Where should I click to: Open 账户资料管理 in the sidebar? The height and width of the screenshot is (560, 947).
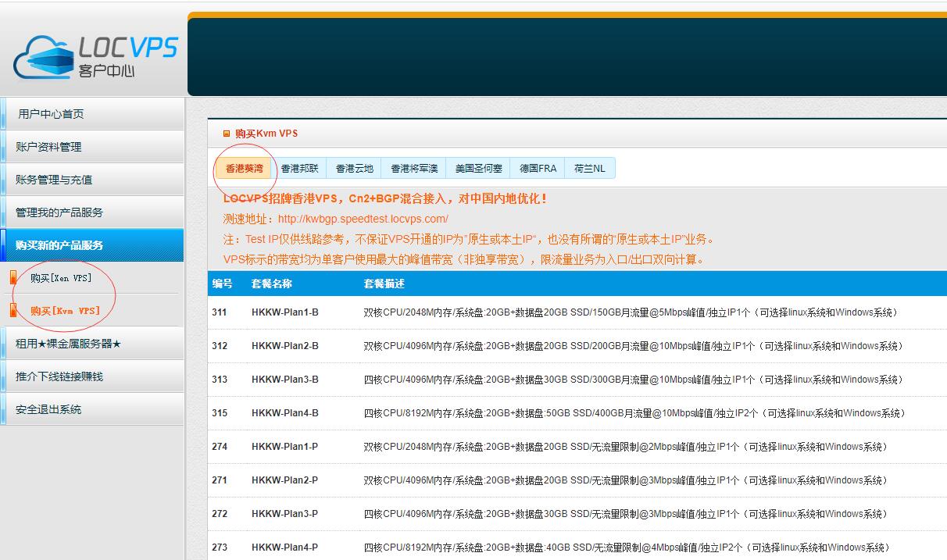point(92,147)
